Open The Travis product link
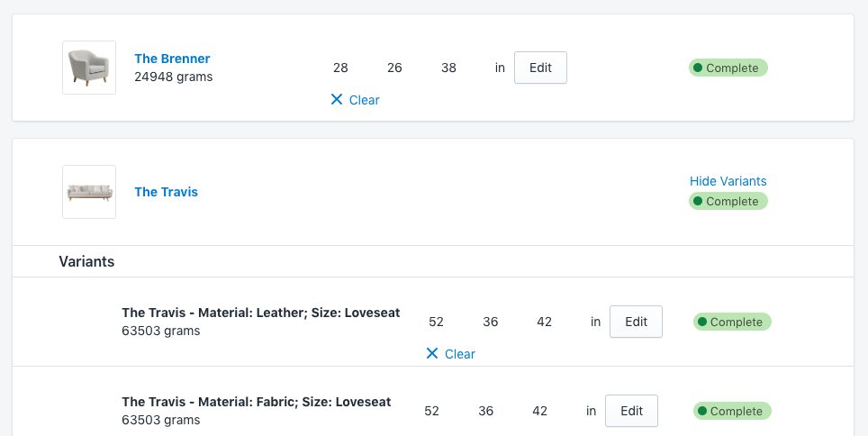Viewport: 868px width, 436px height. pos(166,192)
